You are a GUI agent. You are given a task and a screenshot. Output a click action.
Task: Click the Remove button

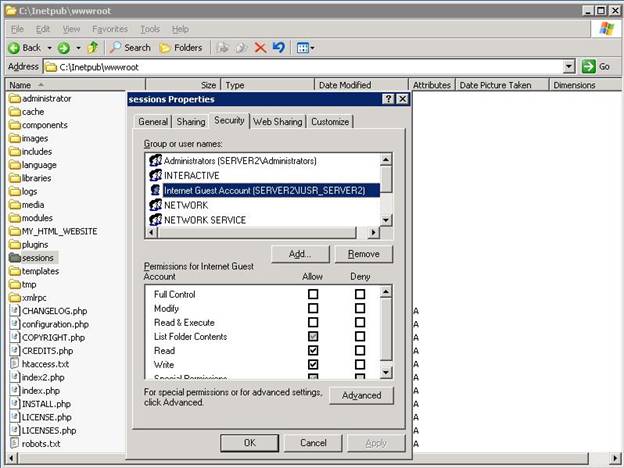click(x=364, y=254)
